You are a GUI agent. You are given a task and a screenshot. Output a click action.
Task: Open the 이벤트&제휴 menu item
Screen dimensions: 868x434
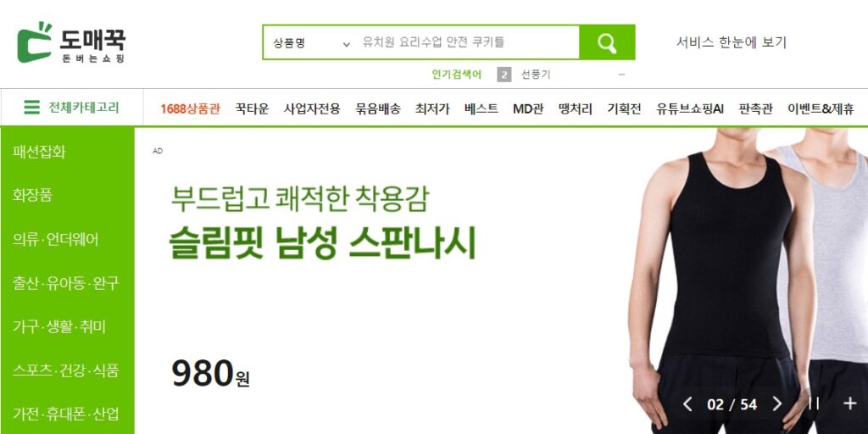821,108
